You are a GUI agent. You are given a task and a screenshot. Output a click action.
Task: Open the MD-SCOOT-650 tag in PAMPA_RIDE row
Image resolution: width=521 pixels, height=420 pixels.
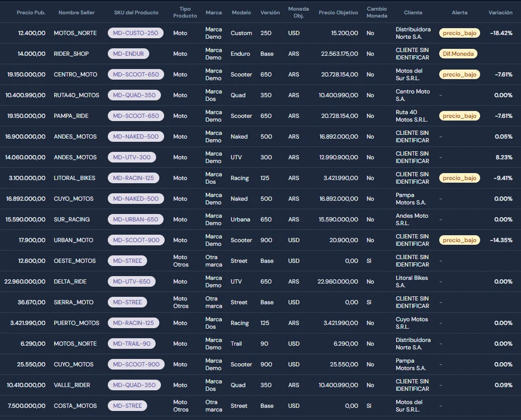tap(136, 116)
